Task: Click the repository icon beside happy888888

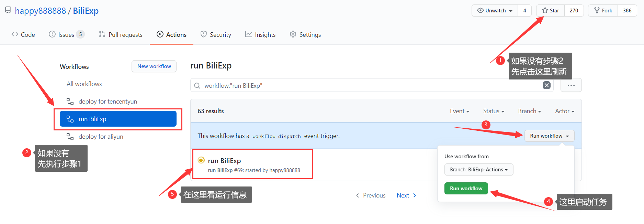Action: click(x=8, y=10)
